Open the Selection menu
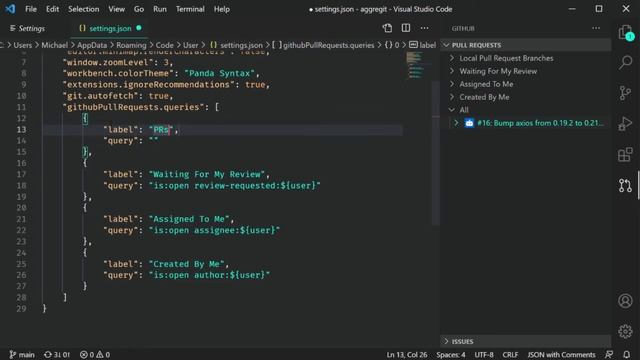 84,9
